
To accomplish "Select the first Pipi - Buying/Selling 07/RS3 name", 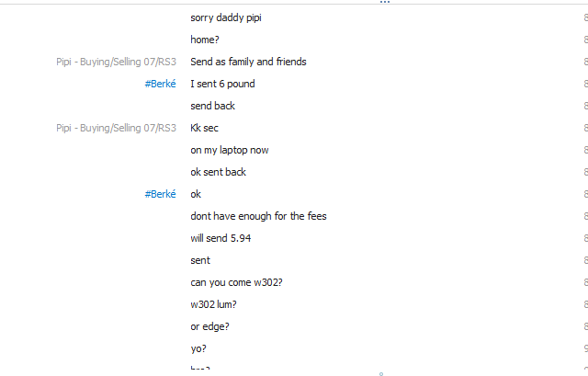I will pos(117,62).
